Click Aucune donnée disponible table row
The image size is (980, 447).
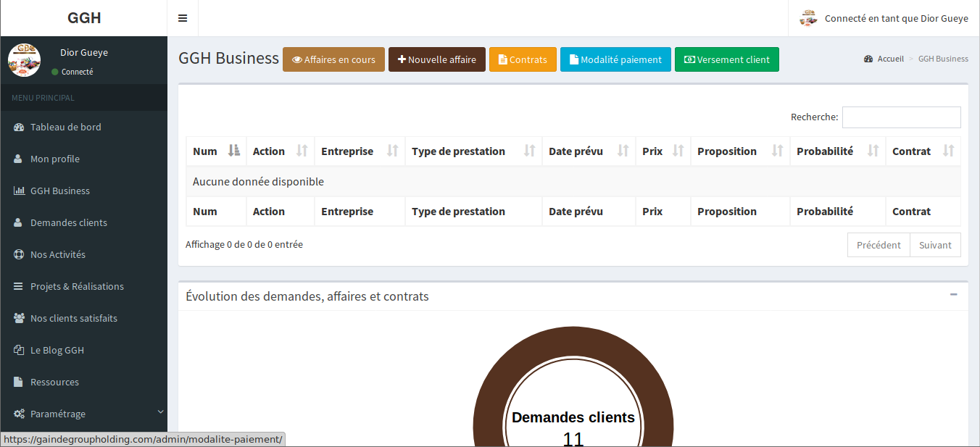(x=573, y=181)
